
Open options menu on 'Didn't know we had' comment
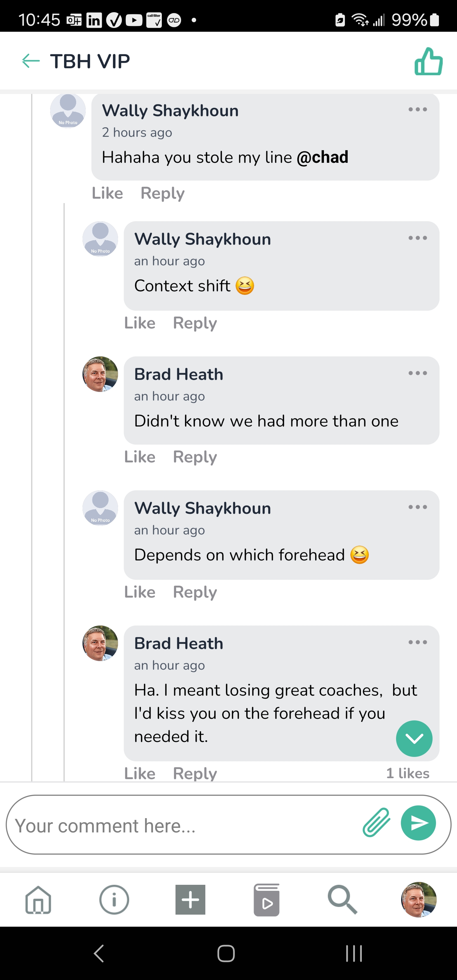417,373
